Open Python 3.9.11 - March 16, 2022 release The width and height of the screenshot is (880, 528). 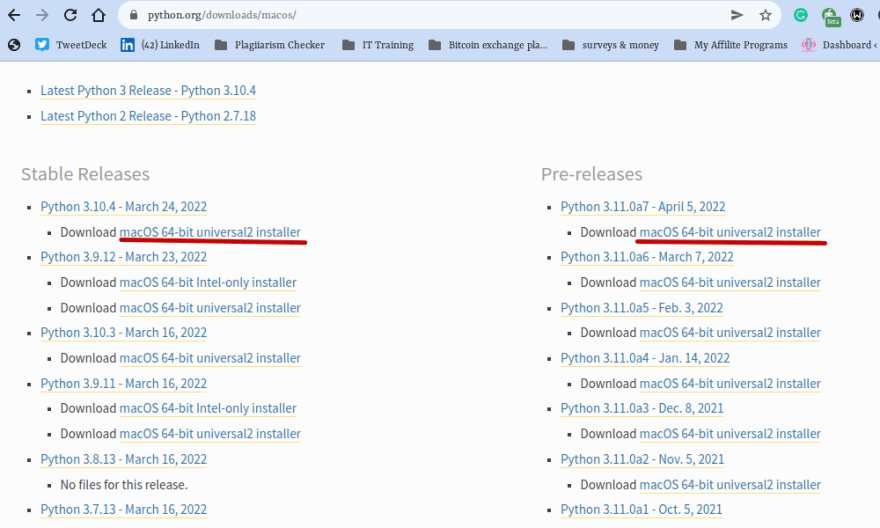(123, 384)
